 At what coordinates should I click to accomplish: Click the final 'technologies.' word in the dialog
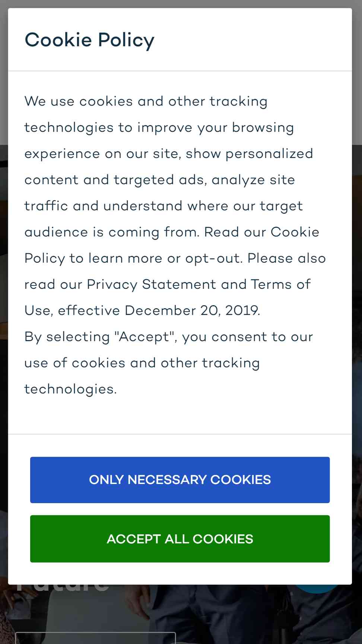tap(71, 389)
